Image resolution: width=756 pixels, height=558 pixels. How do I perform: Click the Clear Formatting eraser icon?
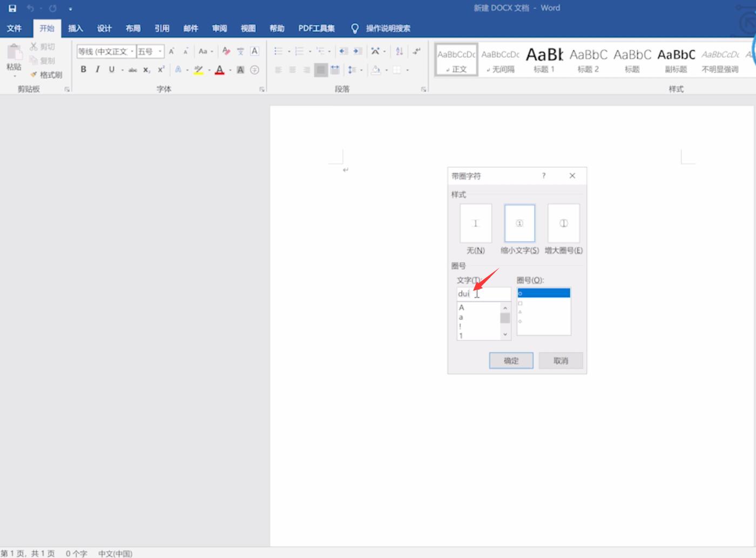click(x=226, y=51)
